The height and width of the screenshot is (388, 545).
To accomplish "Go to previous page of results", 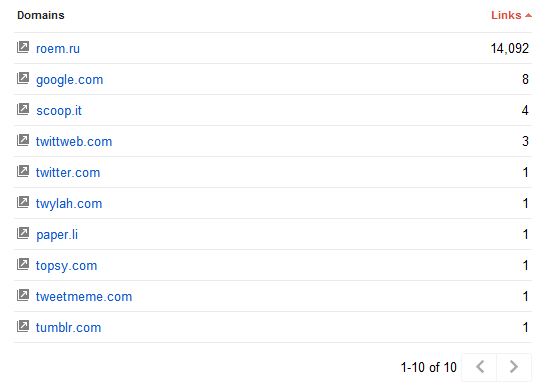I will coord(480,367).
